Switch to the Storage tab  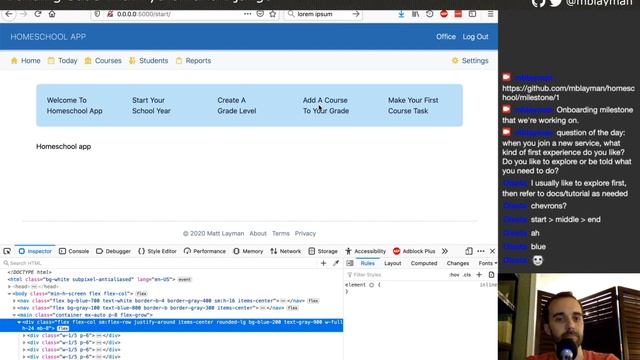pos(323,251)
